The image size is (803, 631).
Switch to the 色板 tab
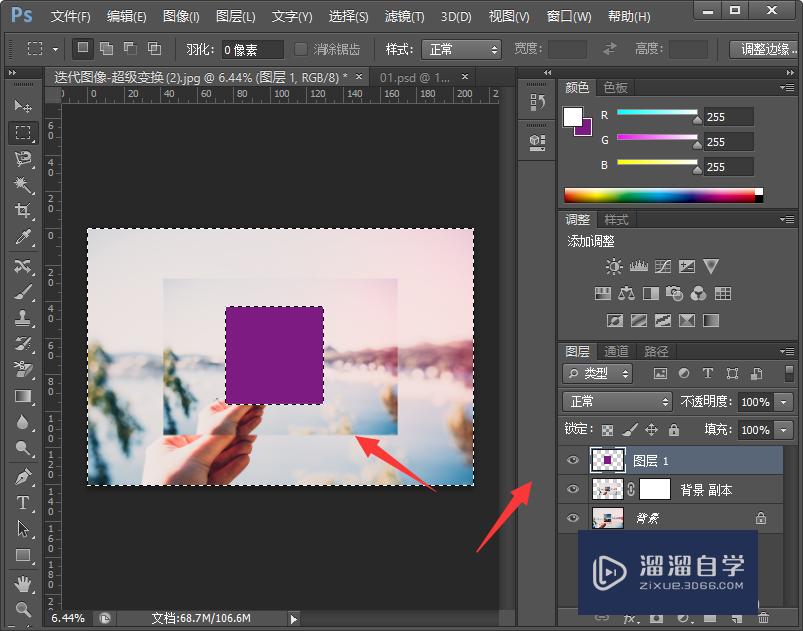click(x=615, y=88)
